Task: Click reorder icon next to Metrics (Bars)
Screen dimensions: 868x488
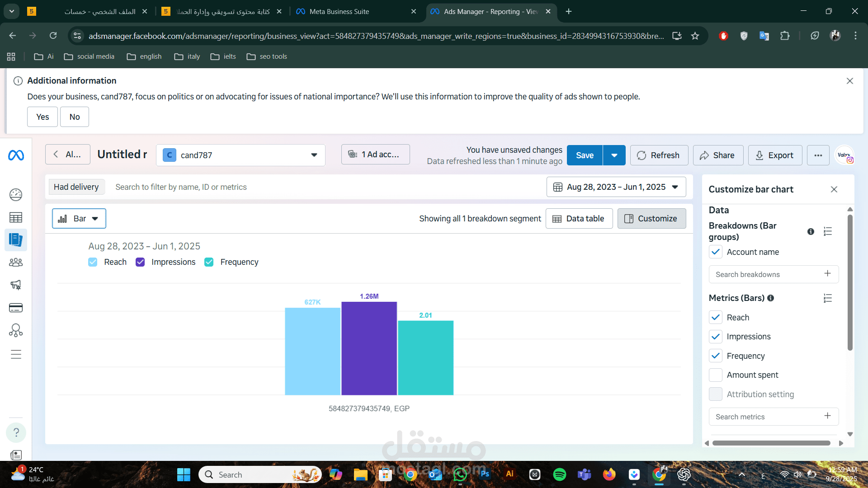Action: [x=828, y=298]
